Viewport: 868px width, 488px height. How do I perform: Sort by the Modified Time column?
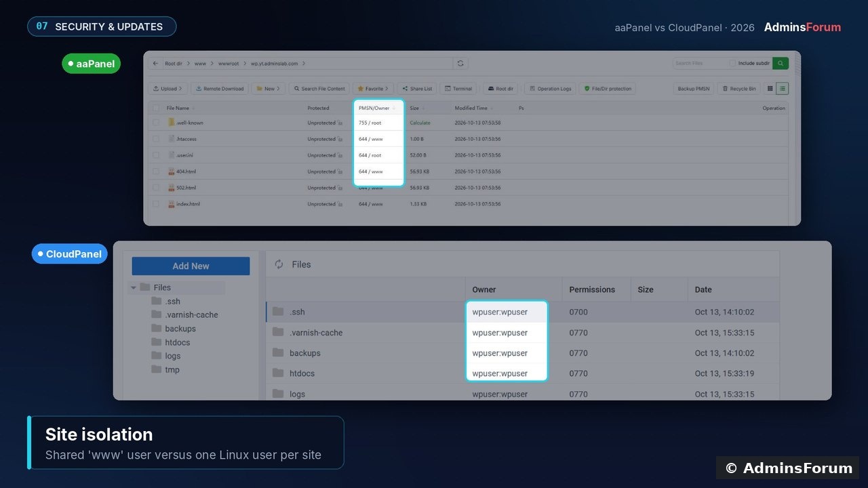473,108
